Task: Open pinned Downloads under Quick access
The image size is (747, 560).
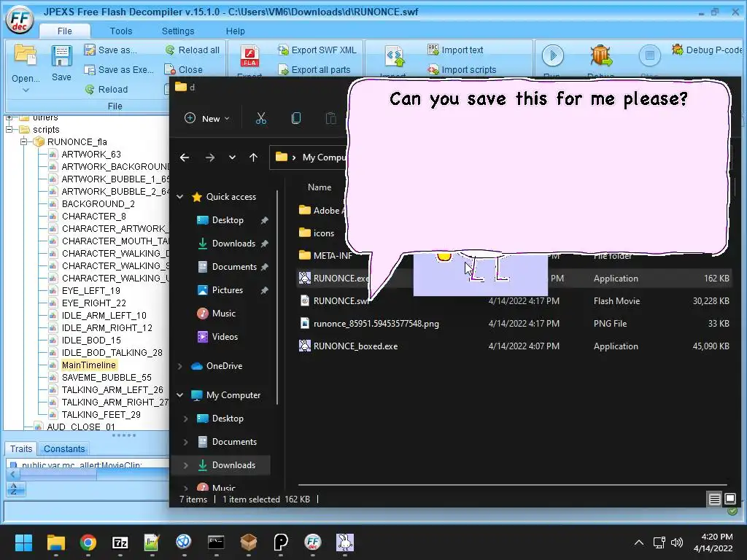Action: tap(233, 244)
